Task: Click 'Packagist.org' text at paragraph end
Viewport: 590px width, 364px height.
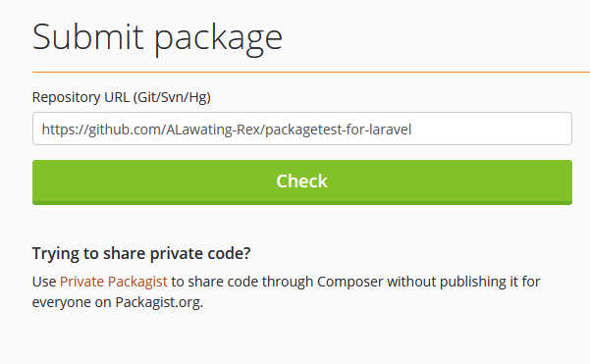Action: coord(159,302)
